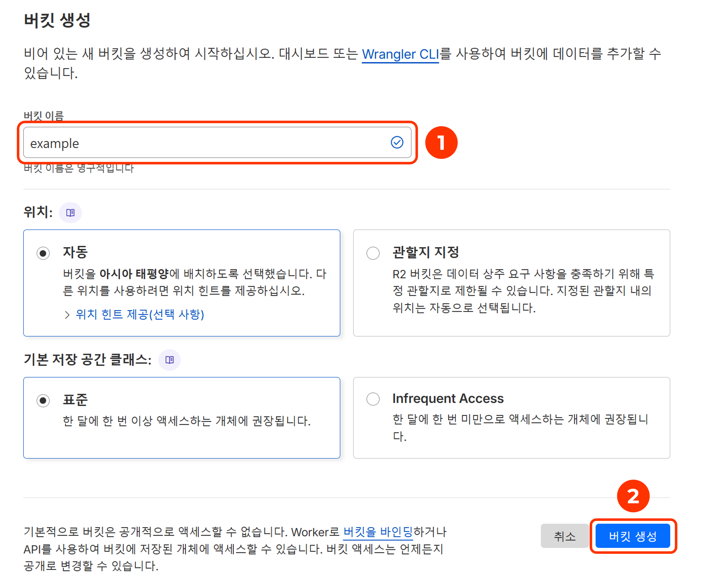Click the bucket name validation checkmark icon
This screenshot has height=588, width=703.
point(397,142)
